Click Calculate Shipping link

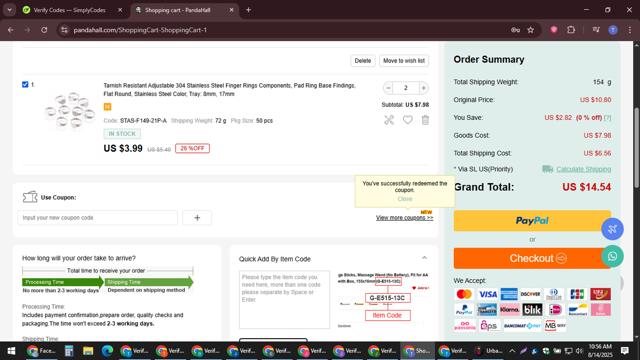point(583,169)
